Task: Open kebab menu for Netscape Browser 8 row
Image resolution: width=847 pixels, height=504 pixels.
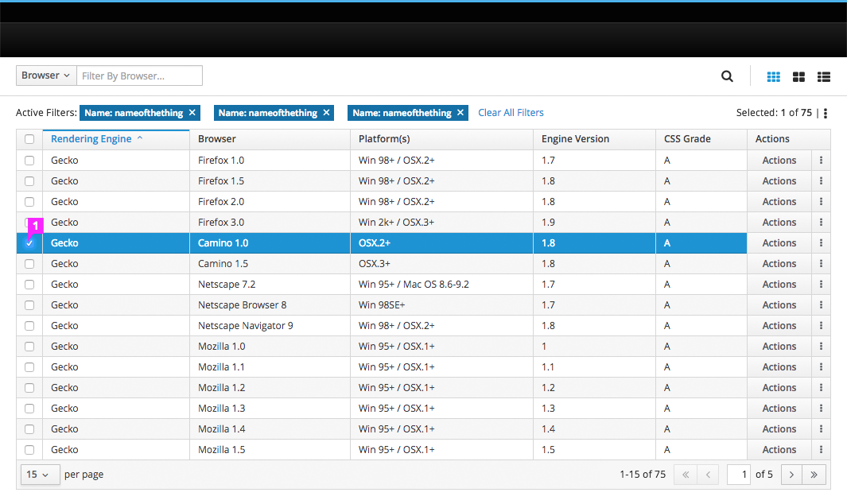Action: pos(821,304)
